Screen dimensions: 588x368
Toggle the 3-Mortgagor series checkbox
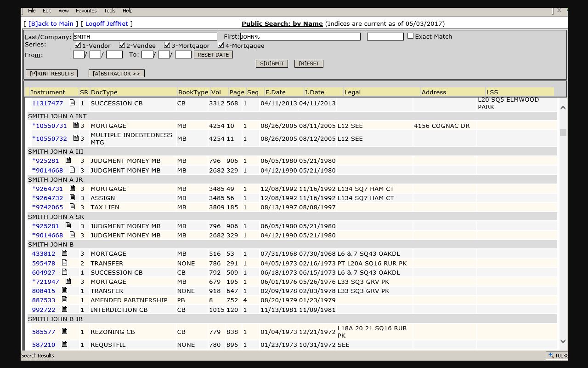[x=167, y=45]
